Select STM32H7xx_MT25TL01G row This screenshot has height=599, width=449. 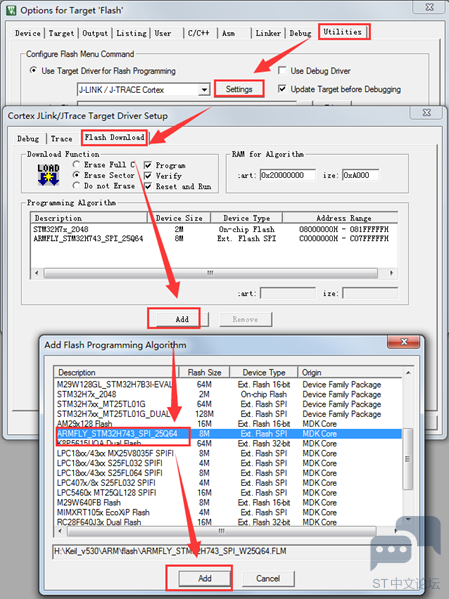pyautogui.click(x=228, y=404)
